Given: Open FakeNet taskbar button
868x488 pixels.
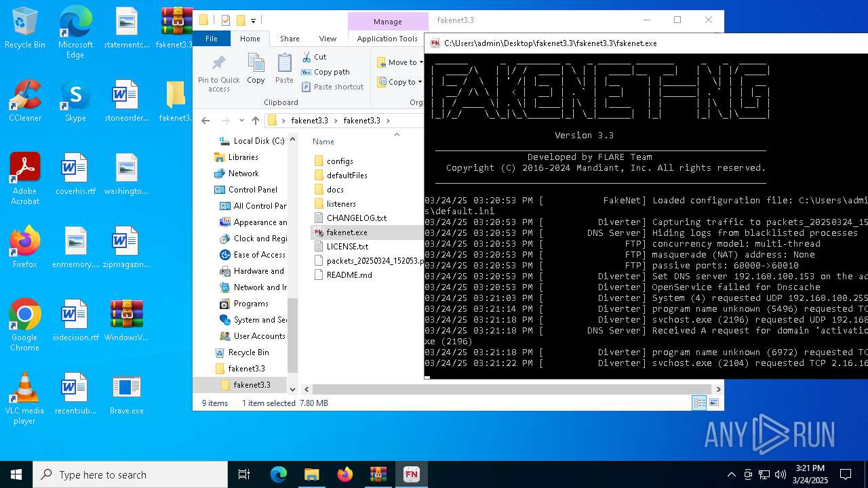Looking at the screenshot, I should point(412,474).
